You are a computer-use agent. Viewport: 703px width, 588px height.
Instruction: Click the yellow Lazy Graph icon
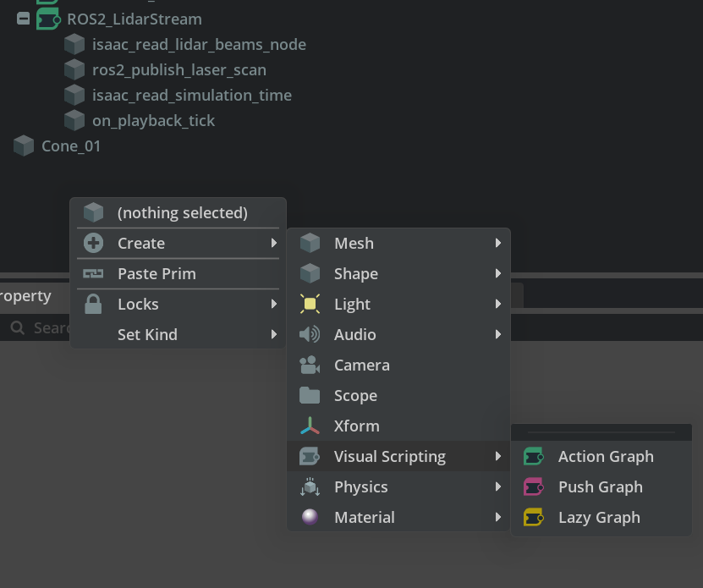click(534, 517)
